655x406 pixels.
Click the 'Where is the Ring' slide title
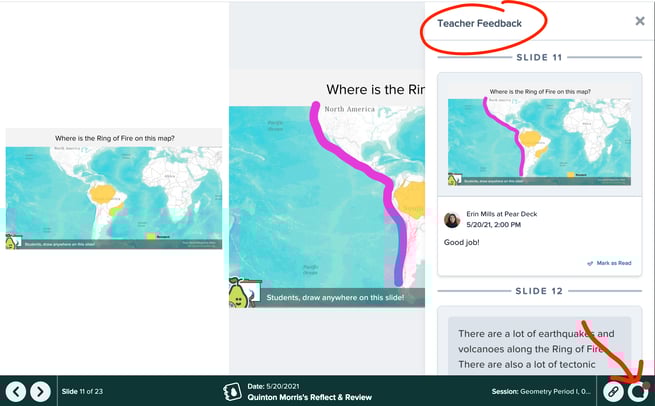375,89
